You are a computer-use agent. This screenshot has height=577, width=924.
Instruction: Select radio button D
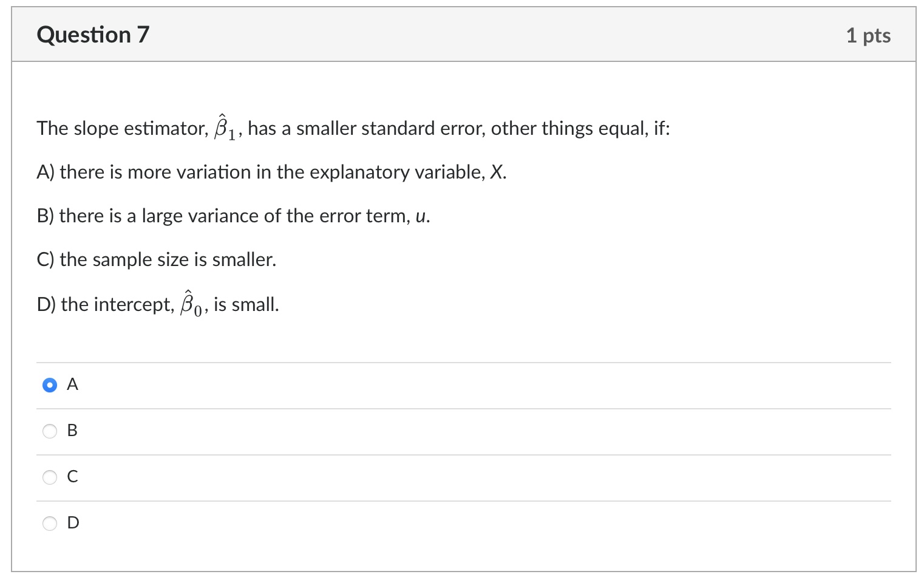[50, 523]
